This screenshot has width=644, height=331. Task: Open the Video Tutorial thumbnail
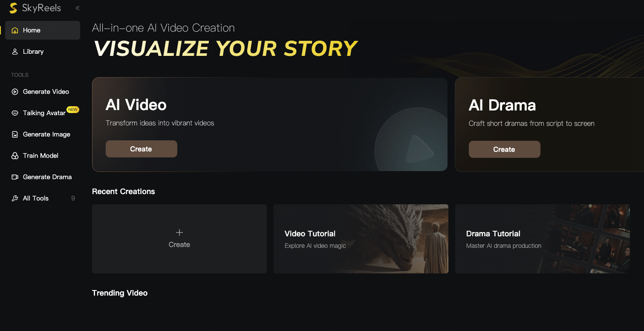[361, 238]
